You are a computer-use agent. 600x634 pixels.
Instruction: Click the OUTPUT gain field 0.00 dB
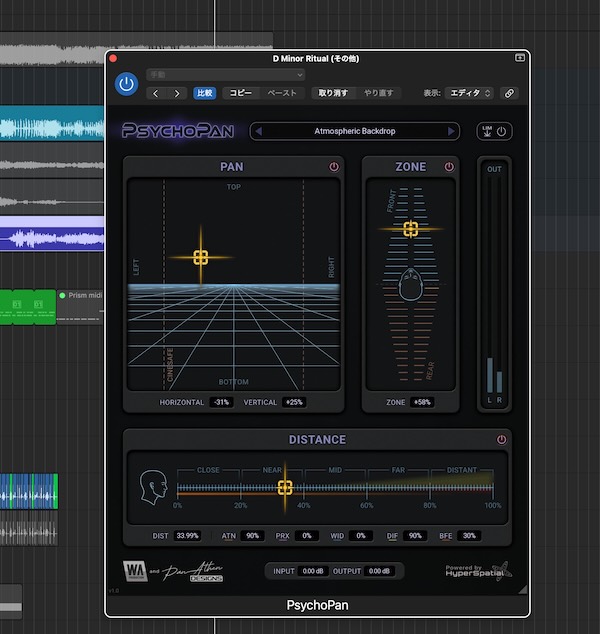click(379, 571)
